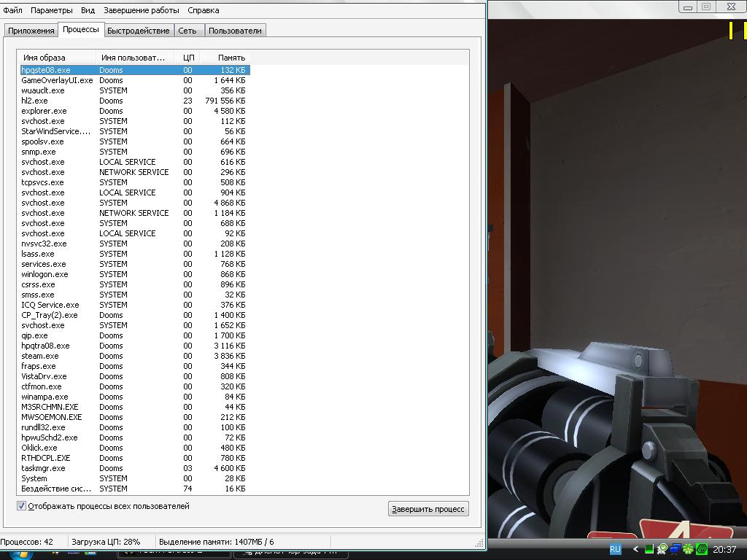Select the 'winampa.exe' process
This screenshot has height=560, width=747.
(135, 397)
